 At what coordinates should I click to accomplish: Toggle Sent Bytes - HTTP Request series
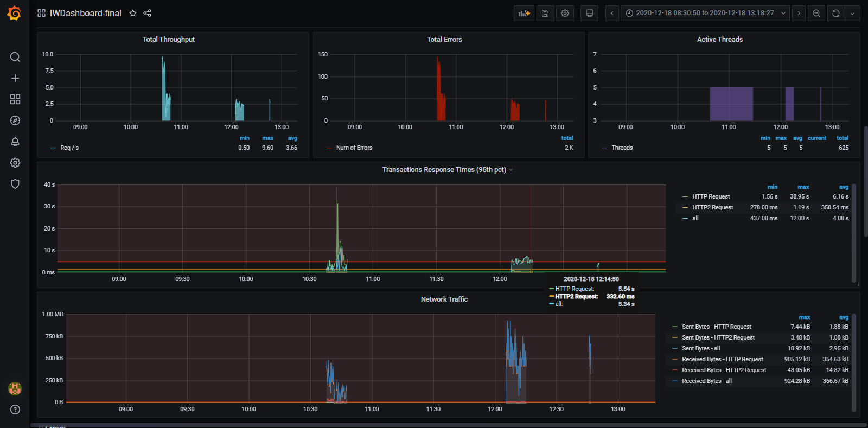click(x=717, y=327)
